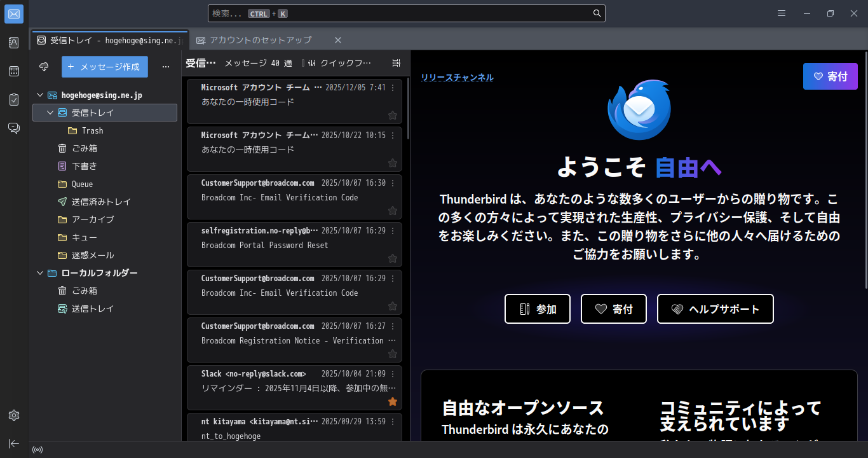Click the get messages cloud icon
868x458 pixels.
[44, 67]
